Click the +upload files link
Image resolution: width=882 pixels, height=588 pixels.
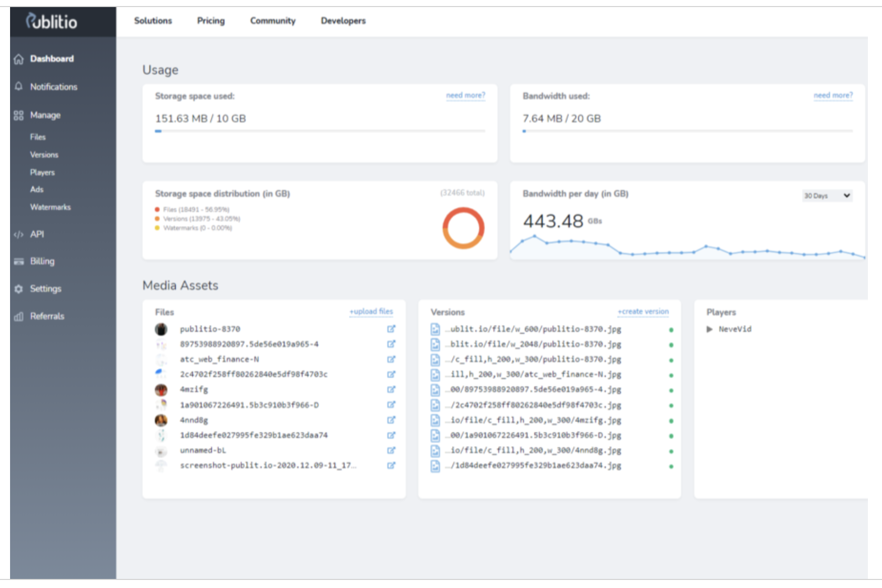[372, 312]
